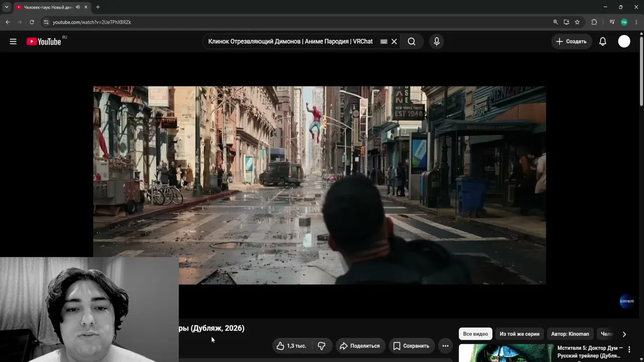Click the install app icon in address bar
The height and width of the screenshot is (362, 644).
point(567,22)
